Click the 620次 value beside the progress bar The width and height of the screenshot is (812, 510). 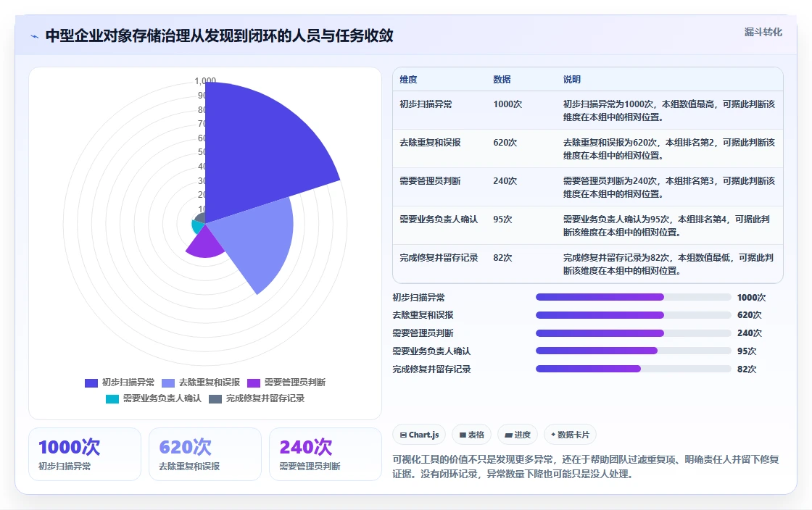pos(750,315)
